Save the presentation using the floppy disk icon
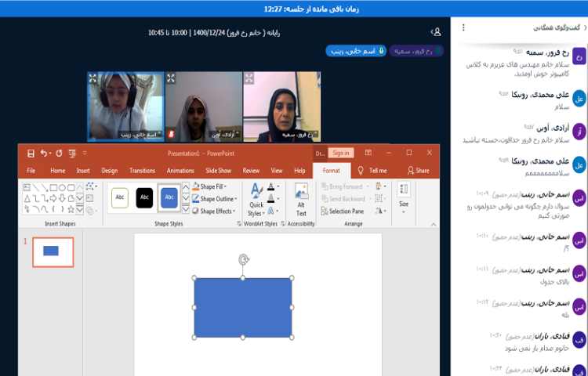Screen dimensions: 588x376 pyautogui.click(x=31, y=154)
